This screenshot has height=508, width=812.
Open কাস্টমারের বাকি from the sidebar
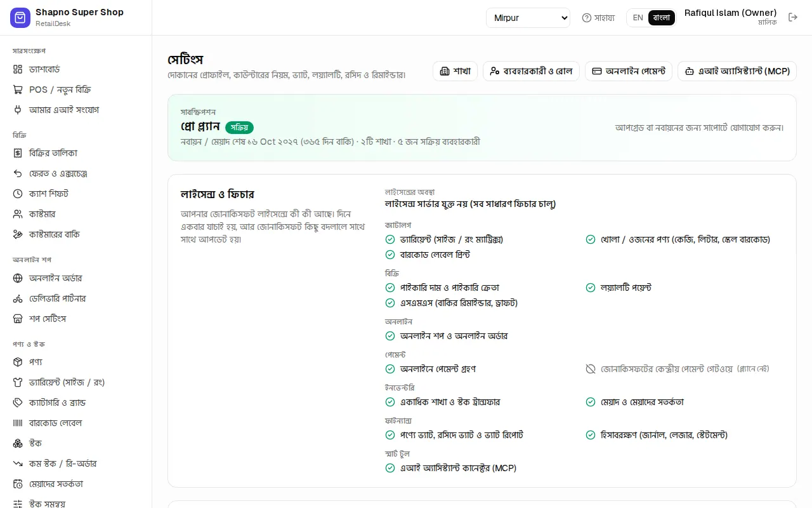[x=76, y=234]
